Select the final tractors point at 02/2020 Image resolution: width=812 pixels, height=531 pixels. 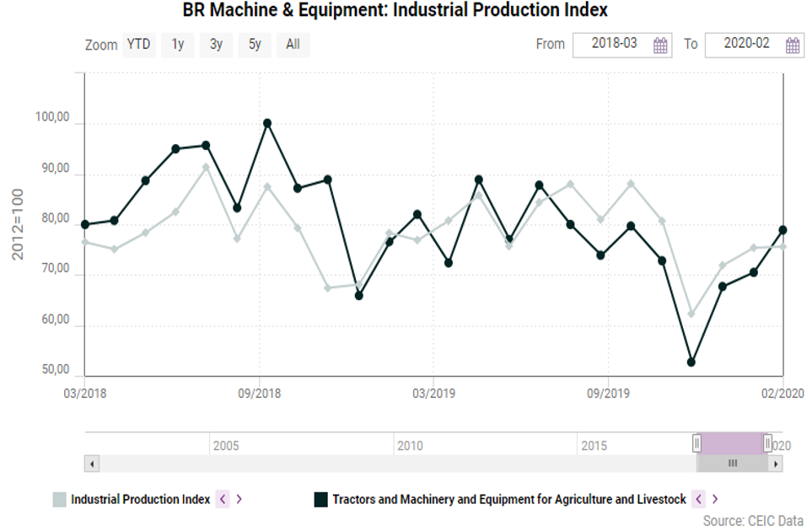(x=782, y=230)
